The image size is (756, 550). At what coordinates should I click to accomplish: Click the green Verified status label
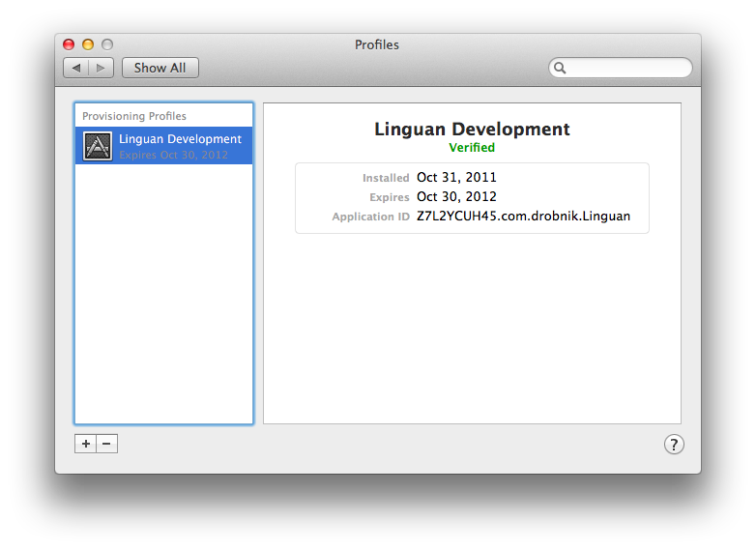[x=472, y=148]
